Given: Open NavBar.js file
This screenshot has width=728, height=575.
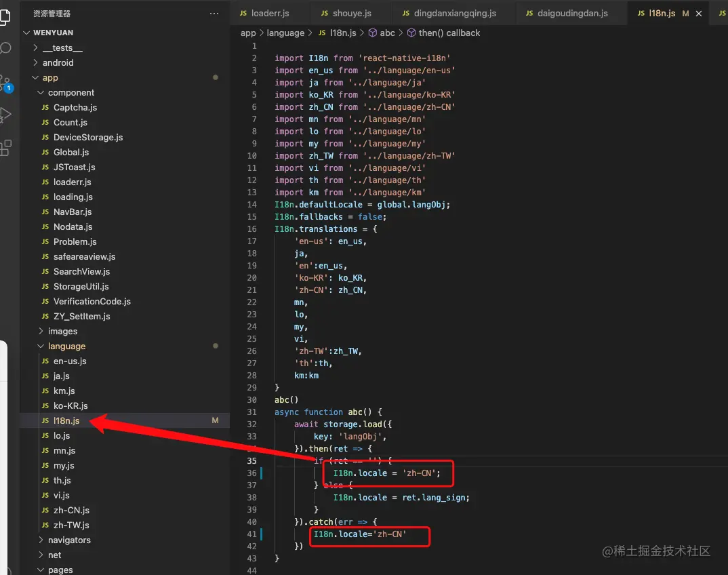Looking at the screenshot, I should pos(73,212).
